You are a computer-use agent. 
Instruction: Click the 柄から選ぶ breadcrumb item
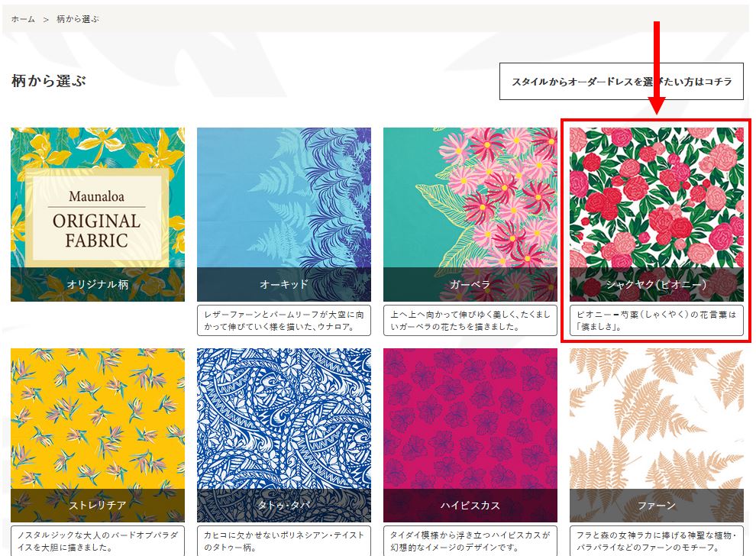tap(78, 19)
